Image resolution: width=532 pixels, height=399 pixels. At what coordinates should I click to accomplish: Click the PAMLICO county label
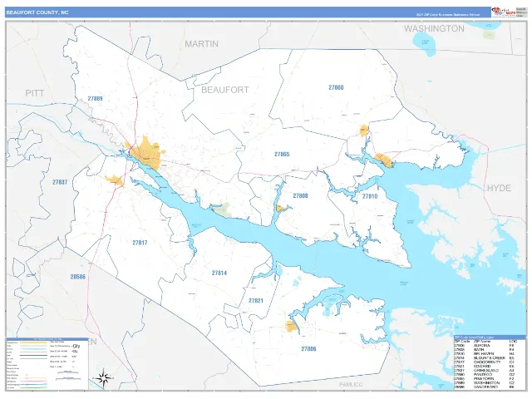(x=351, y=384)
